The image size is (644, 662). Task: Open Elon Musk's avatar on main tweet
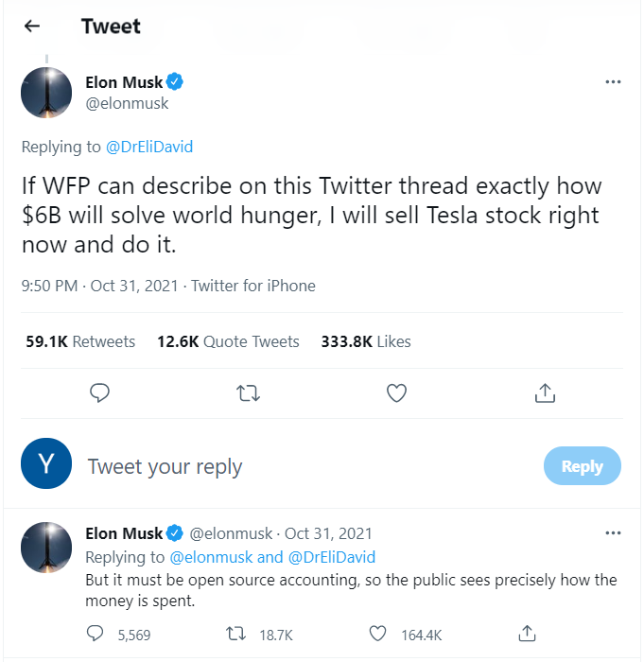pyautogui.click(x=46, y=93)
